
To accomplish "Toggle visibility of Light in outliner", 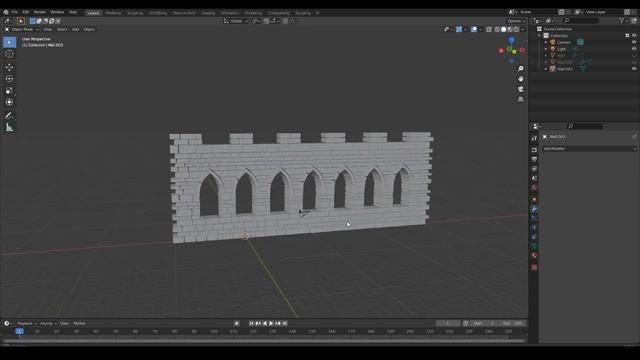I will [x=634, y=49].
